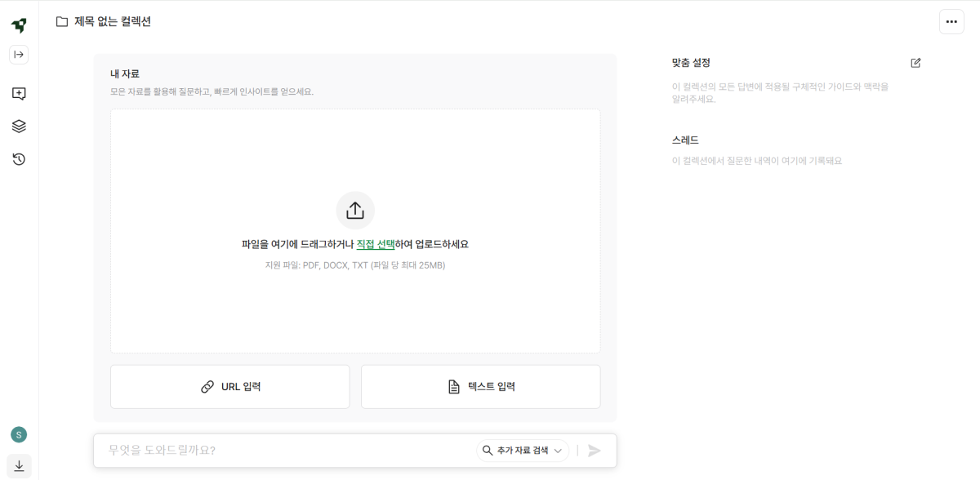Click the S profile avatar in sidebar
The width and height of the screenshot is (980, 480).
(18, 435)
